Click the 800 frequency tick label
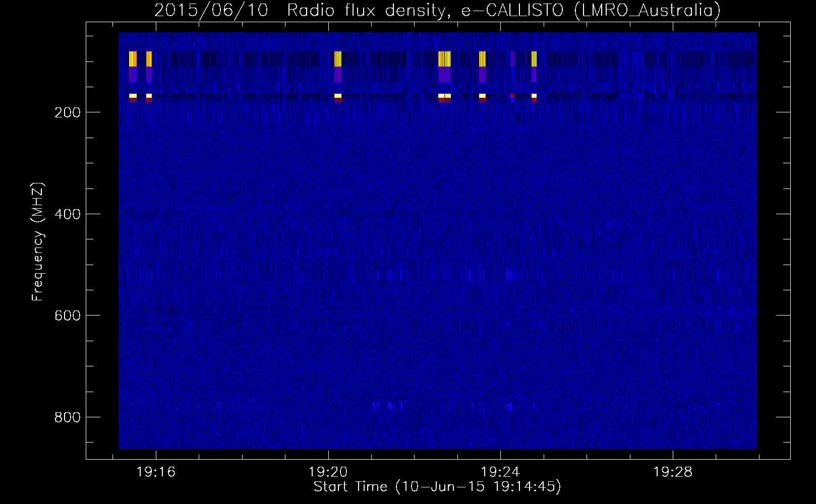 (x=68, y=417)
